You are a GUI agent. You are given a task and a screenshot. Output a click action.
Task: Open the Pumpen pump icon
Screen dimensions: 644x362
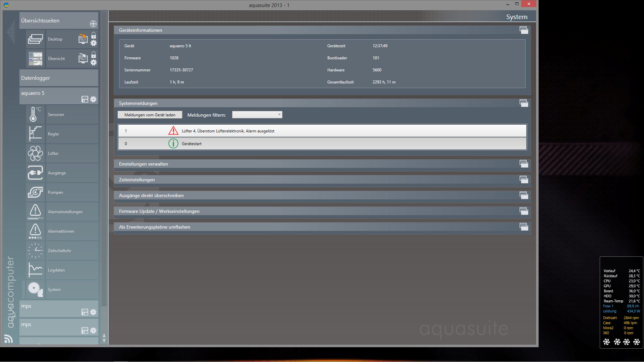(35, 192)
